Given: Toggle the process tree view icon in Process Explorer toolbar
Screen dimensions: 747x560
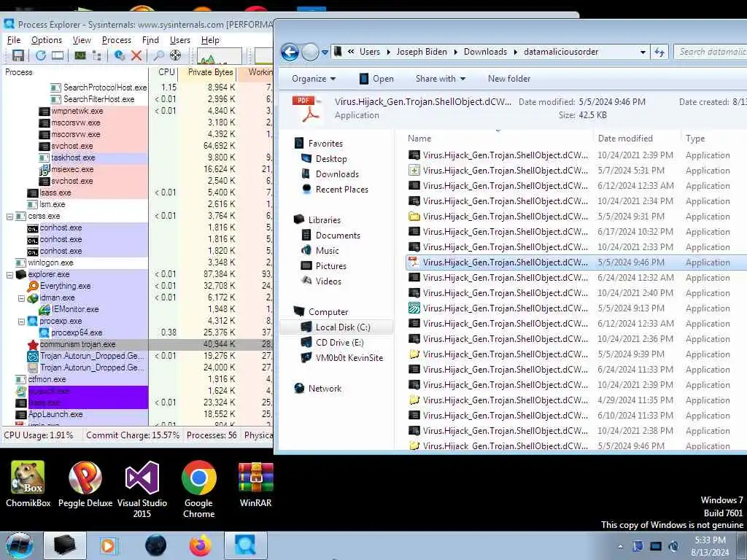Looking at the screenshot, I should pyautogui.click(x=97, y=55).
